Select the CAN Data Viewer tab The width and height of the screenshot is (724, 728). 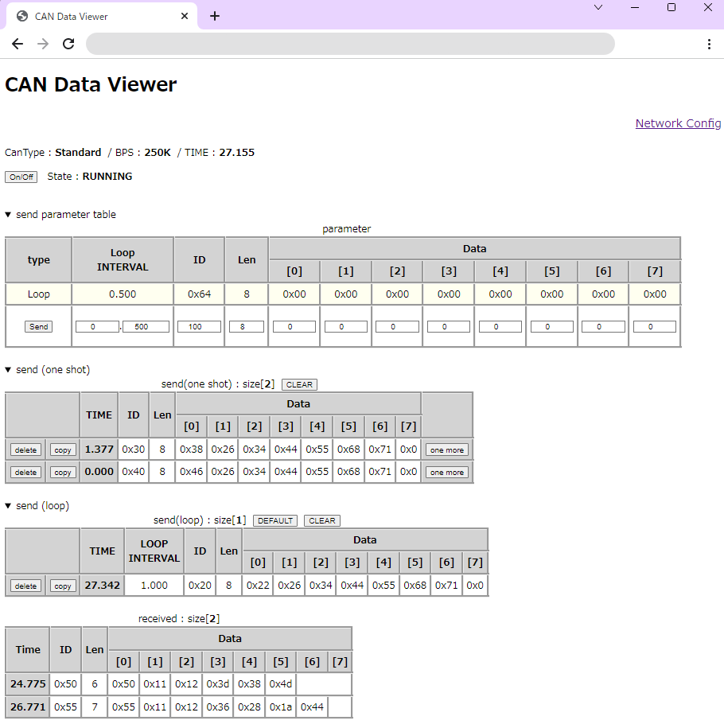click(102, 16)
